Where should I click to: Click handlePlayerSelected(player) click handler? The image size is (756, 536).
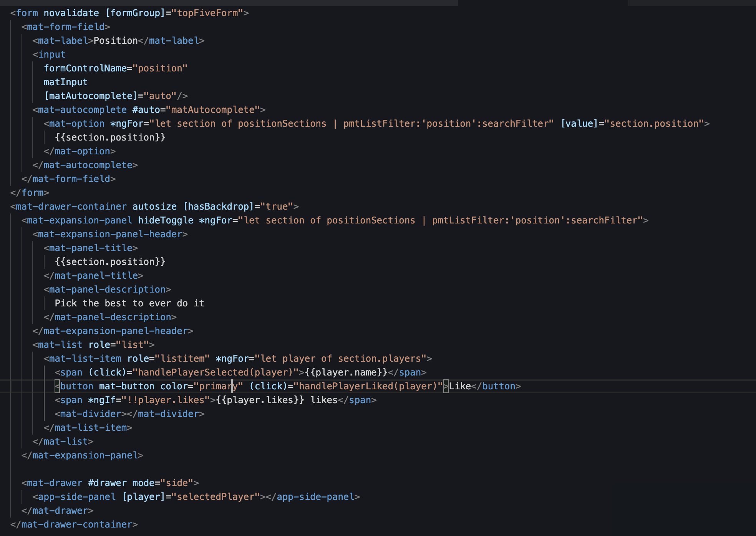215,372
